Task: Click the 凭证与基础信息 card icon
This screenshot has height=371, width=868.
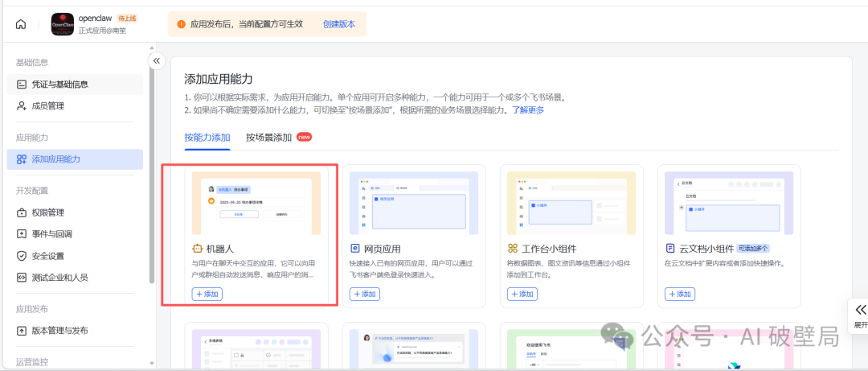Action: [22, 85]
